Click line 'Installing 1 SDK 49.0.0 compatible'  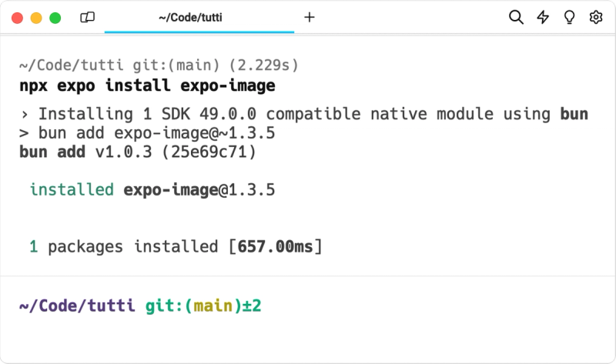tap(303, 114)
